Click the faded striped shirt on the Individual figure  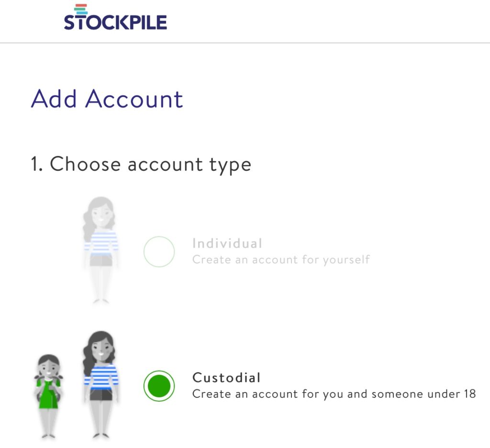pos(101,242)
